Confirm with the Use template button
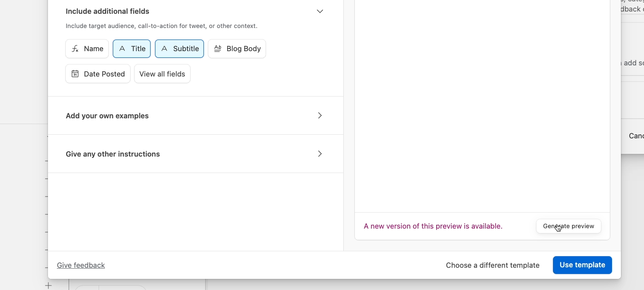 [x=582, y=265]
